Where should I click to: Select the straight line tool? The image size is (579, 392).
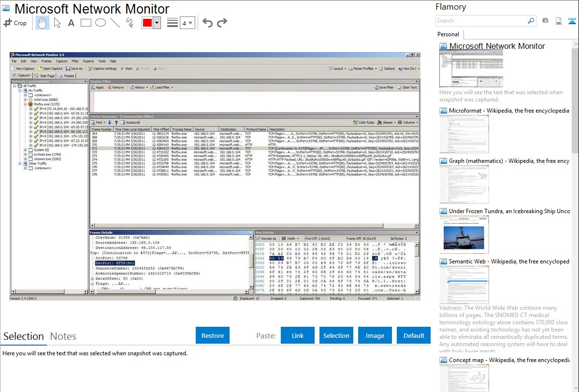[x=115, y=23]
